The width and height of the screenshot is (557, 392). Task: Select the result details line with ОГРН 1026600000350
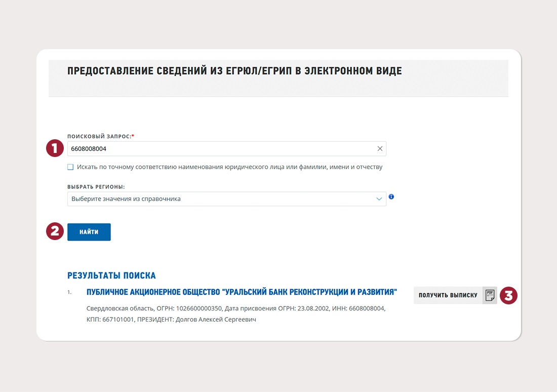(x=236, y=308)
